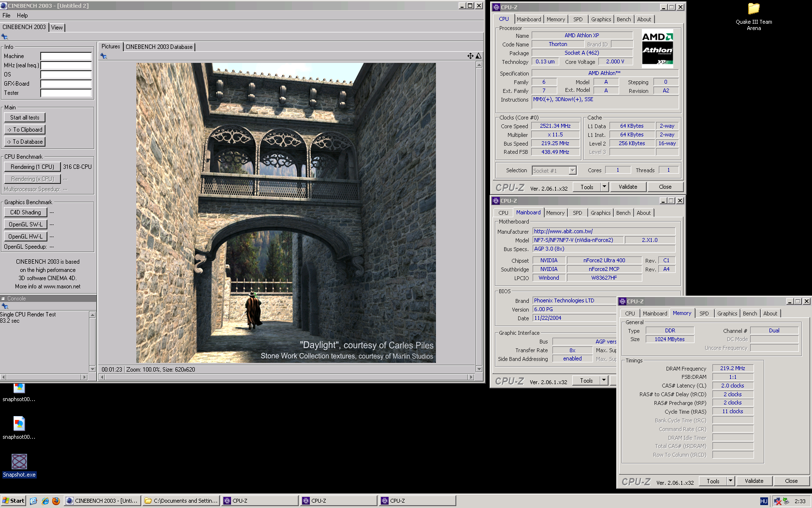Click Start all tests button

click(x=25, y=118)
